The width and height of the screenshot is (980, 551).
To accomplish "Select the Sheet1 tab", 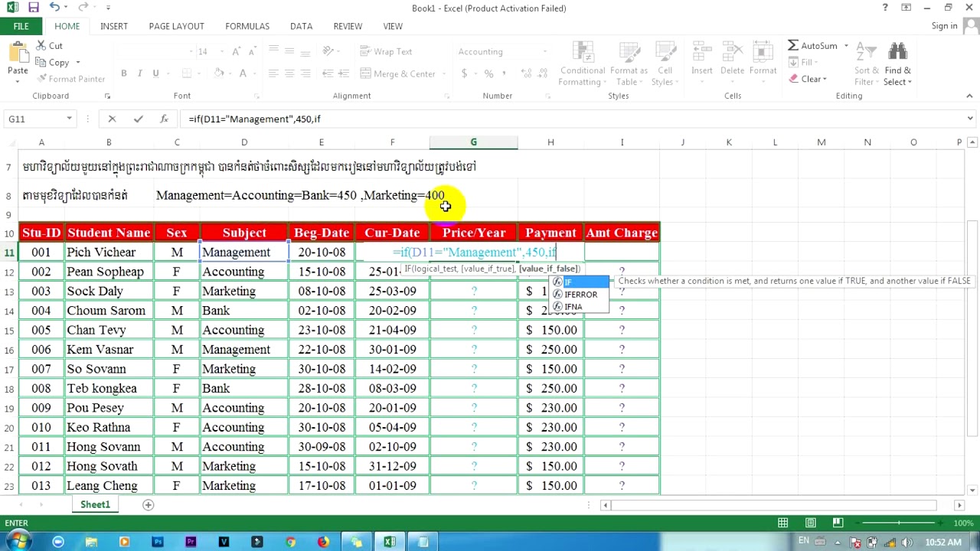I will pyautogui.click(x=96, y=505).
